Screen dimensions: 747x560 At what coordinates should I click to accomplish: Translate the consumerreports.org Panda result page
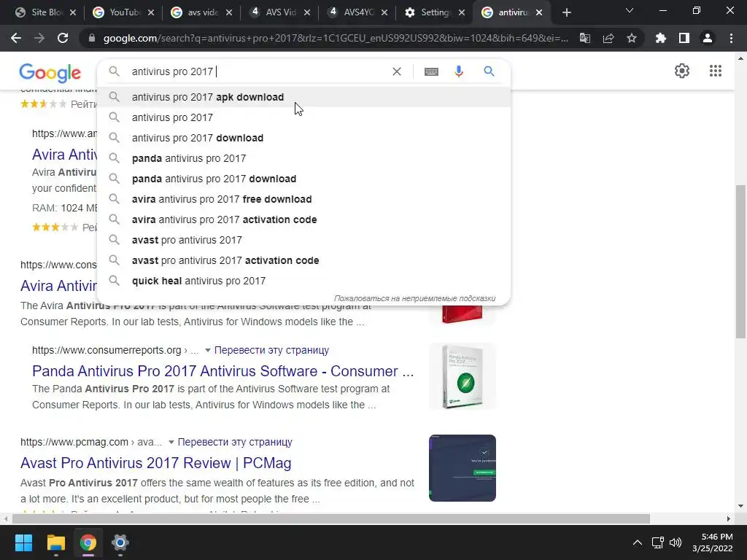(x=271, y=350)
